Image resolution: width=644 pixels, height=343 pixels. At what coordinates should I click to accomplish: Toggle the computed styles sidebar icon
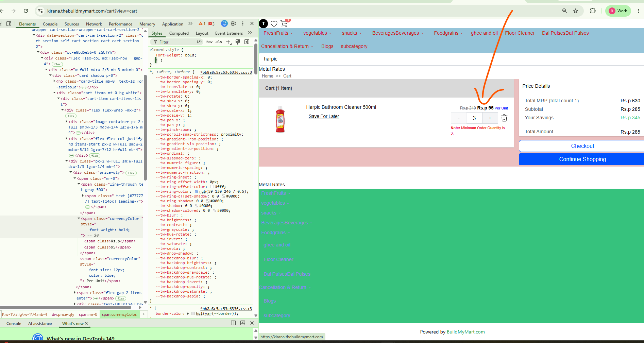[x=247, y=42]
